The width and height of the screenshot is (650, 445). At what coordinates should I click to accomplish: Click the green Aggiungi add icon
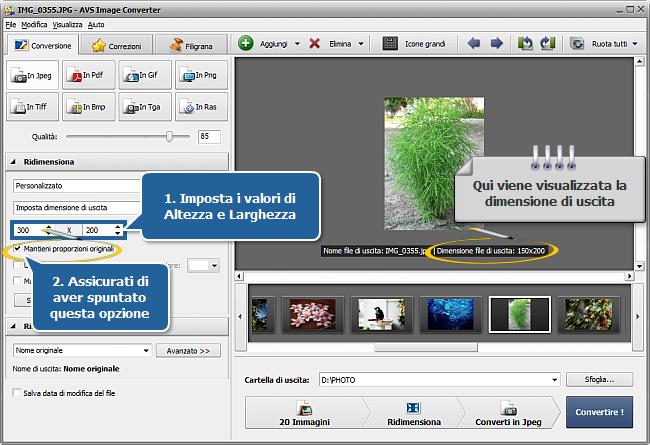point(246,44)
